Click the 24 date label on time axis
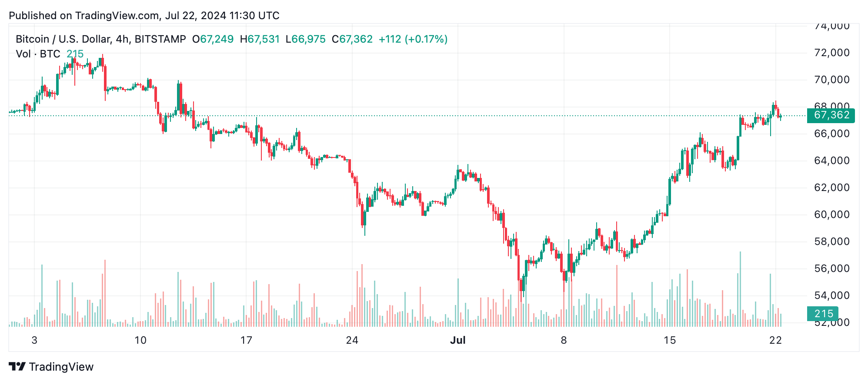 [x=352, y=340]
